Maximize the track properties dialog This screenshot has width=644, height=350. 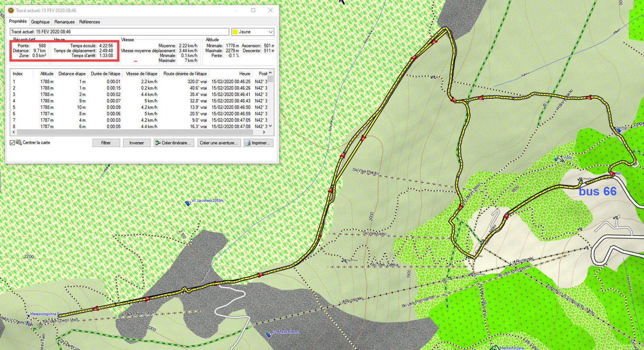[x=253, y=10]
